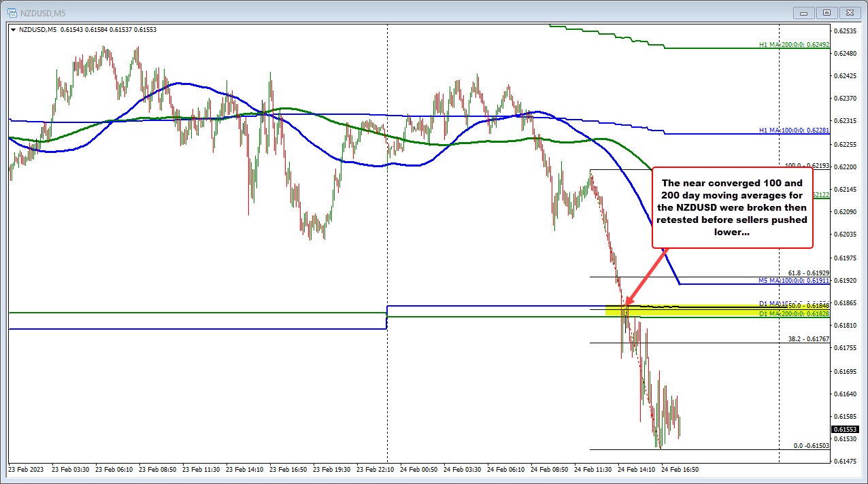The image size is (868, 484).
Task: Click price axis value 0.62535
Action: 846,31
